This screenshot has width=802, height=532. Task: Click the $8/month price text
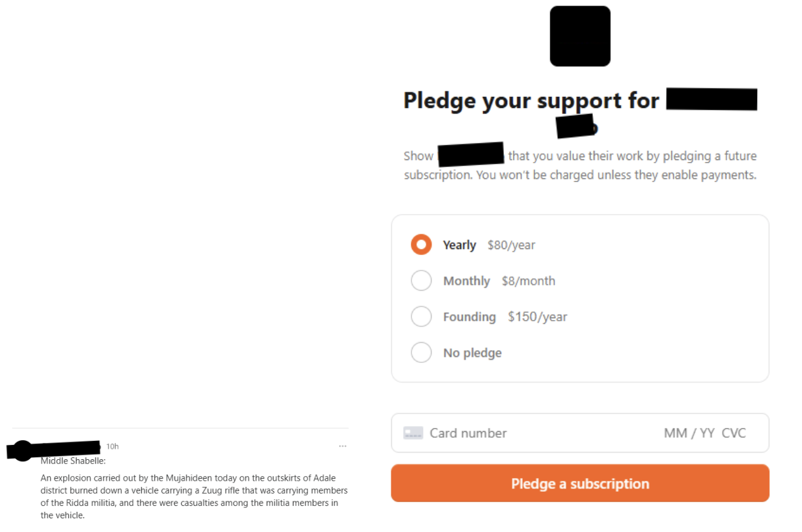click(528, 281)
